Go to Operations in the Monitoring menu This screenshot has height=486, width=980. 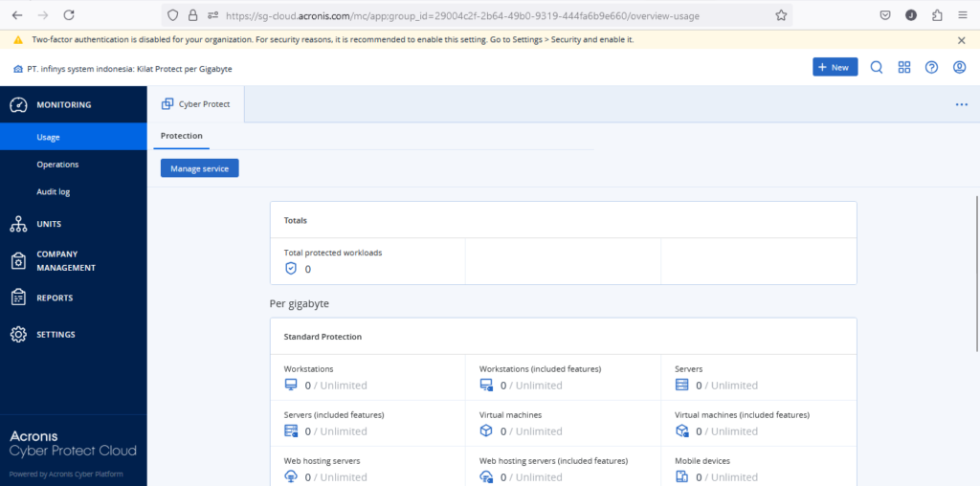[57, 165]
